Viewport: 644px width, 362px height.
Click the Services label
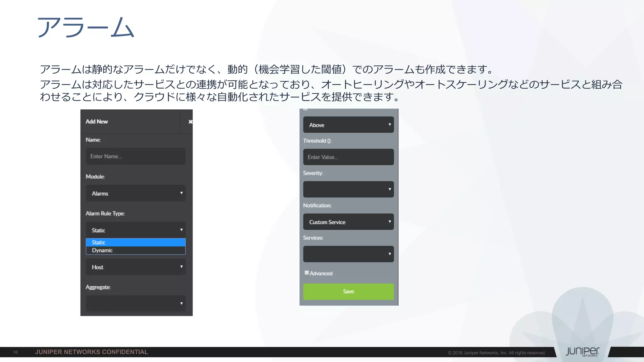[x=313, y=238]
